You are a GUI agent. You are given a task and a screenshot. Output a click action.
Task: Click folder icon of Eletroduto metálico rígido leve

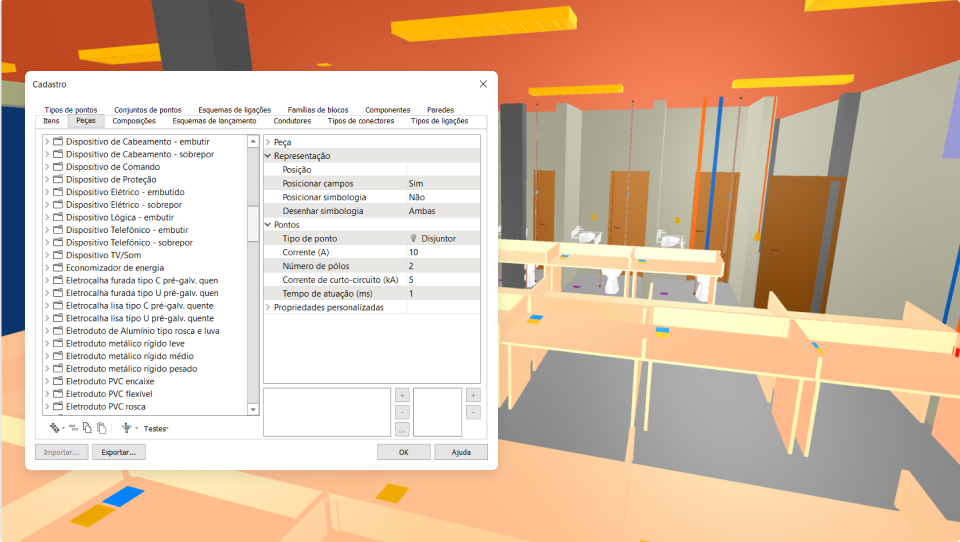[x=58, y=344]
